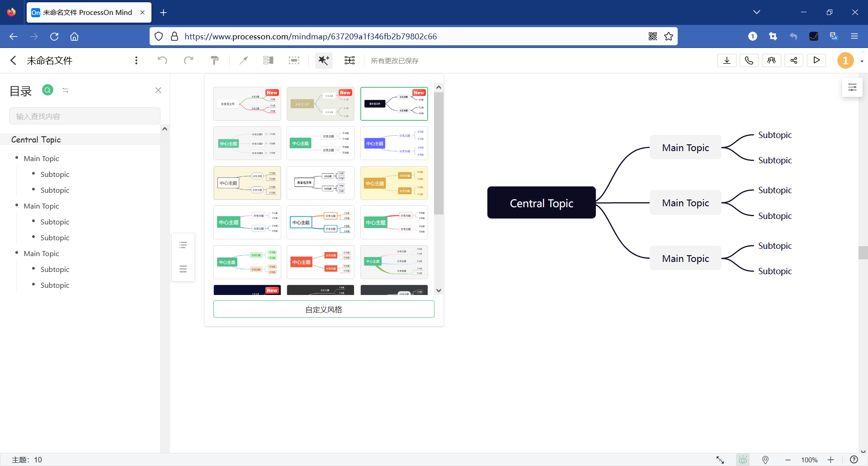
Task: Click the swap arrows icon beside 目录
Action: (x=66, y=90)
